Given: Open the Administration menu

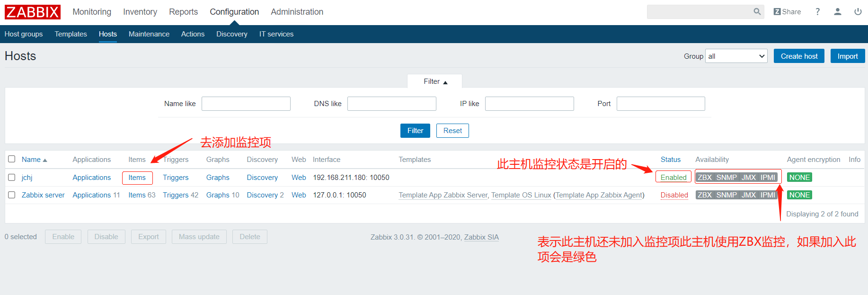Looking at the screenshot, I should 297,12.
